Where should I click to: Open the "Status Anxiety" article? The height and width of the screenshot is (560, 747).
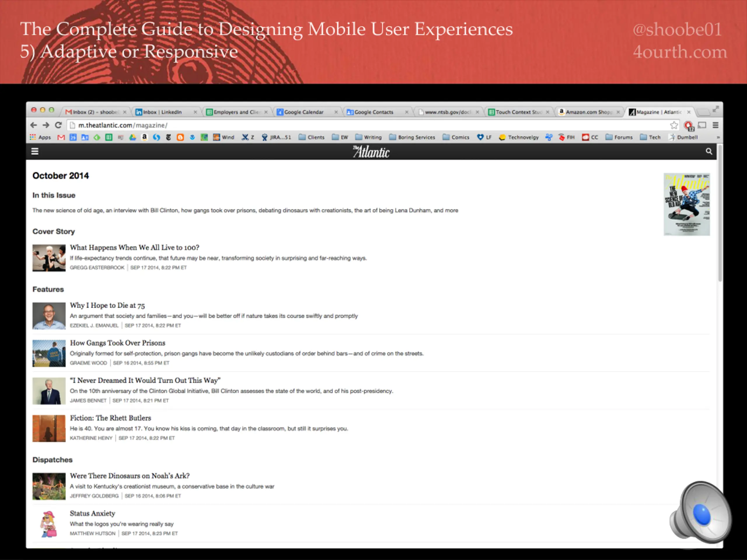92,513
